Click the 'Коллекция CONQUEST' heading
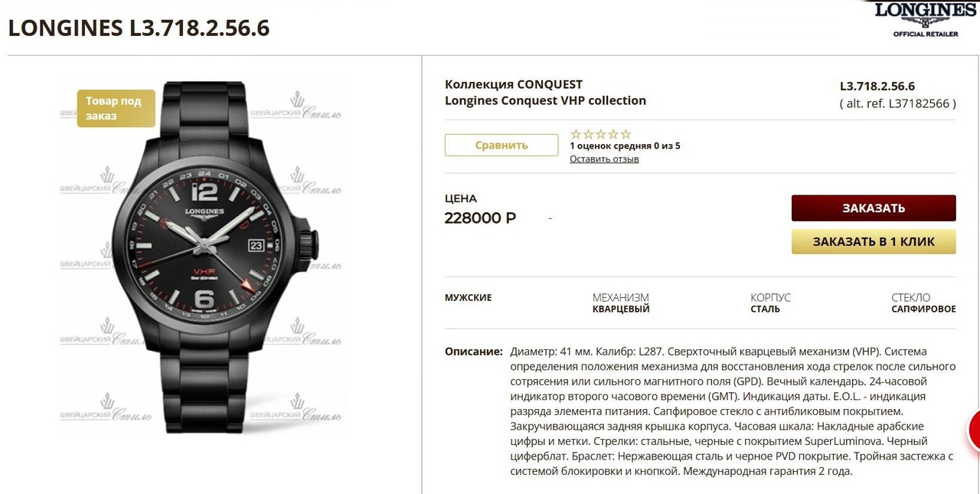This screenshot has height=494, width=980. click(514, 84)
